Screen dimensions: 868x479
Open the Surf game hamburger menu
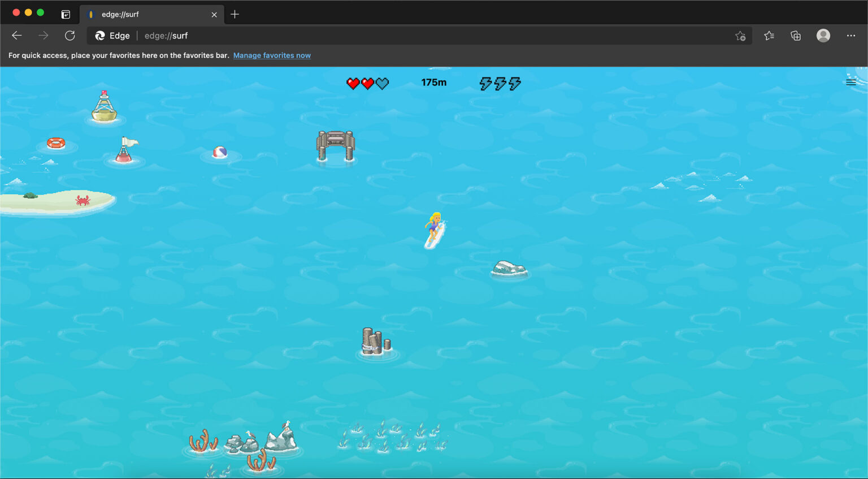click(851, 82)
